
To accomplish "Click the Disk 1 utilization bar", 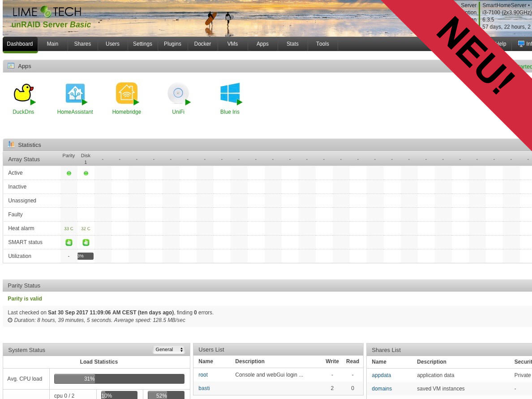I will tap(86, 256).
